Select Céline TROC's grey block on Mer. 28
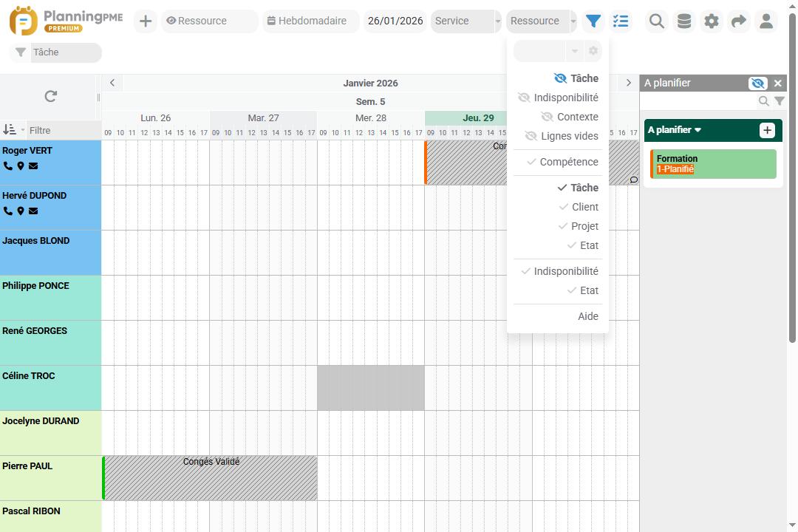Viewport: 798px width, 532px height. (370, 388)
